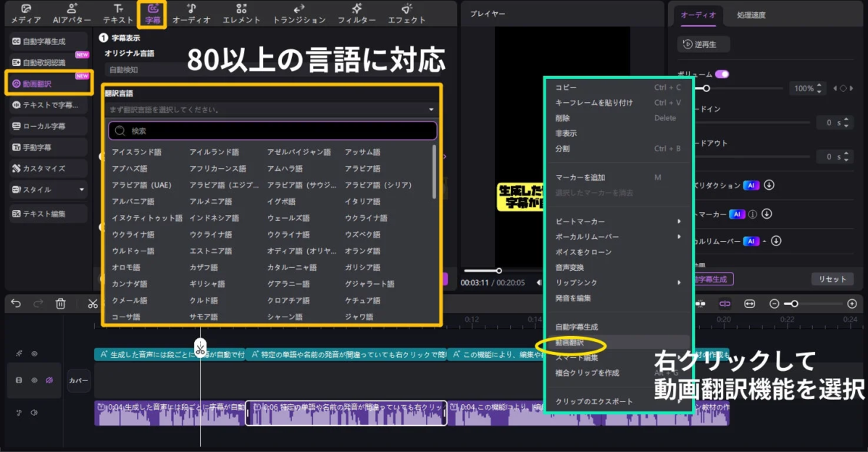Split the clip with the scissors tool
Viewport: 868px width, 452px height.
92,304
